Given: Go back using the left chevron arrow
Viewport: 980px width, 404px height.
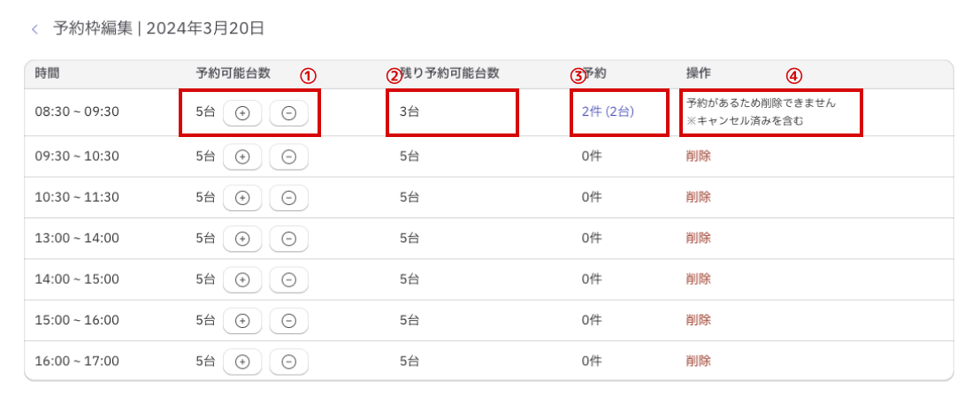Looking at the screenshot, I should pos(34,29).
